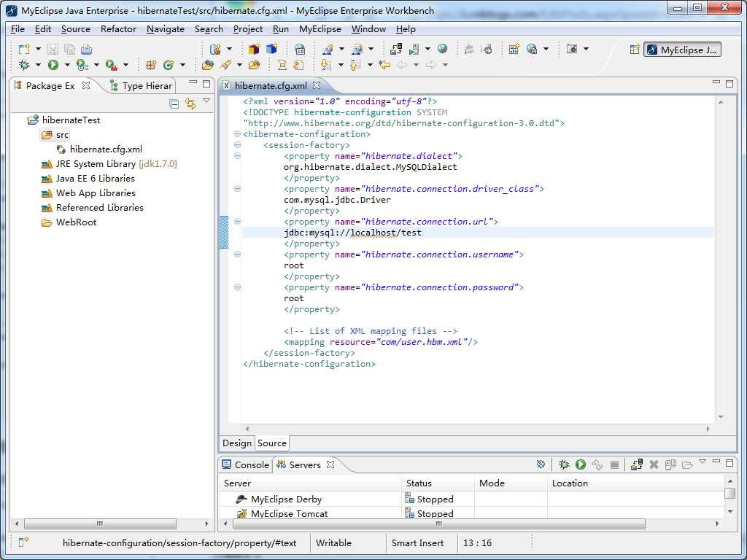The height and width of the screenshot is (560, 747).
Task: Open the MyEclipse menu
Action: coord(320,29)
